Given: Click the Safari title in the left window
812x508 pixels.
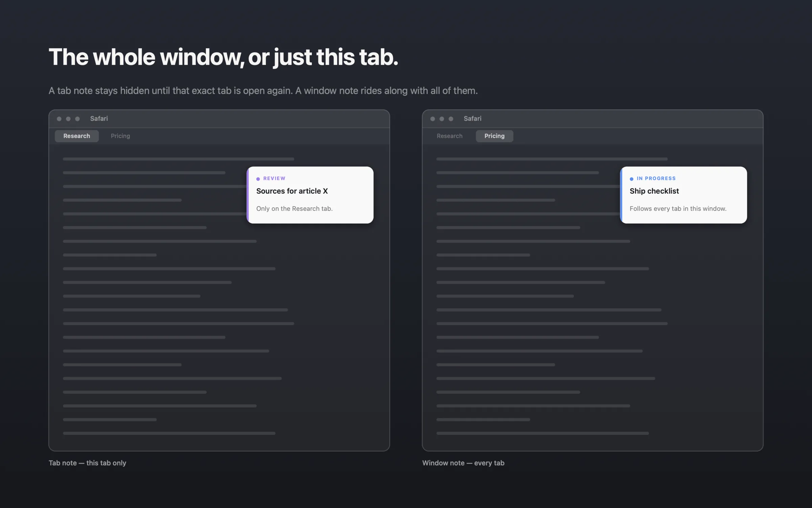Looking at the screenshot, I should 99,119.
